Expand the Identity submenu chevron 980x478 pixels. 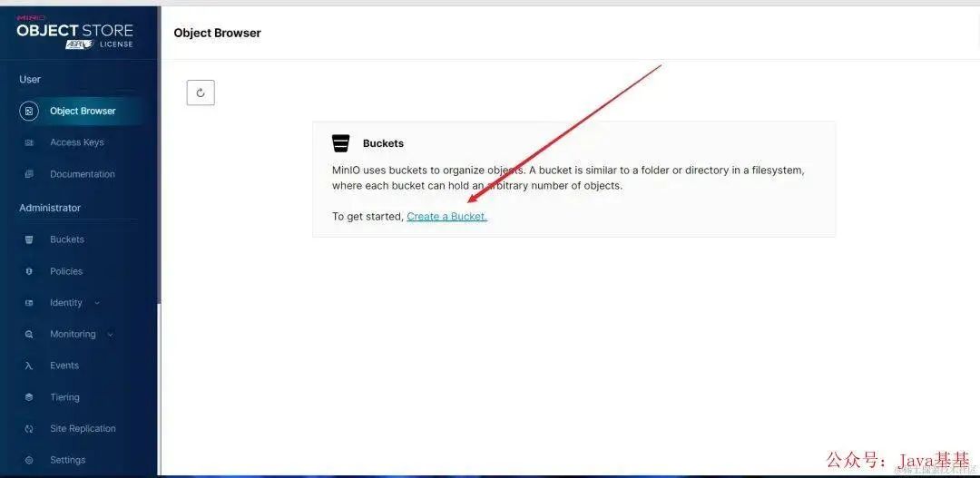coord(97,303)
